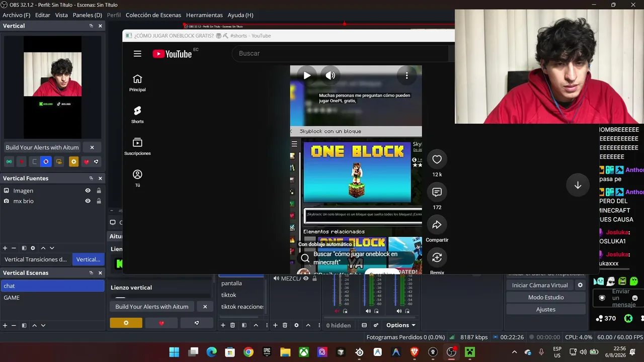Click the Enviar un mensaje chat field

pyautogui.click(x=620, y=298)
